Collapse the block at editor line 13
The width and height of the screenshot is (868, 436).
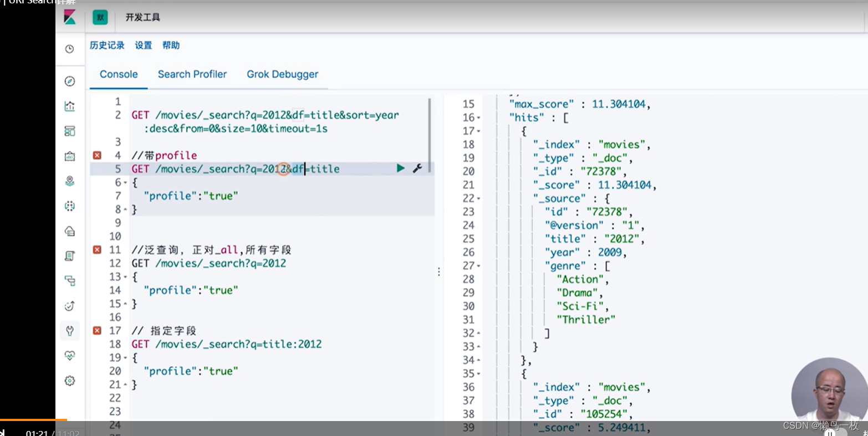125,276
